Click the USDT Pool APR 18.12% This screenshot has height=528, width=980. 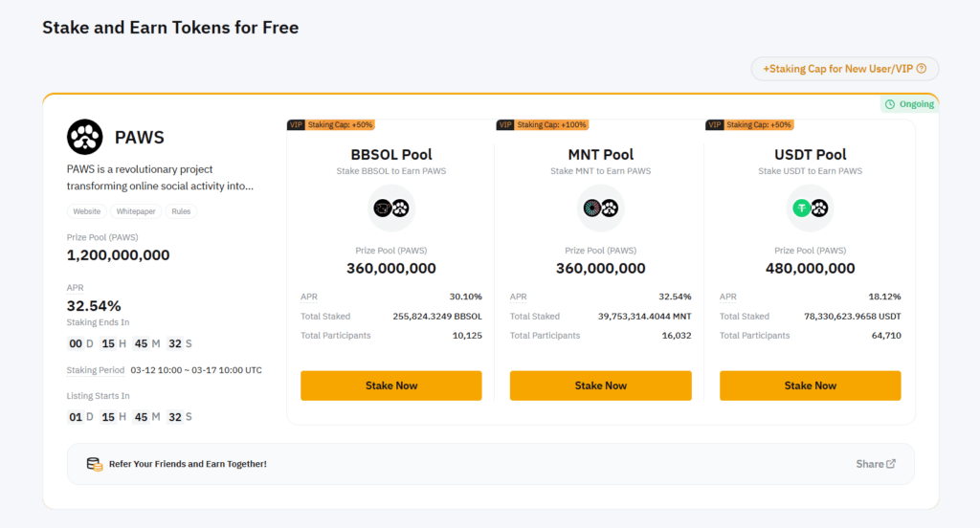coord(884,297)
